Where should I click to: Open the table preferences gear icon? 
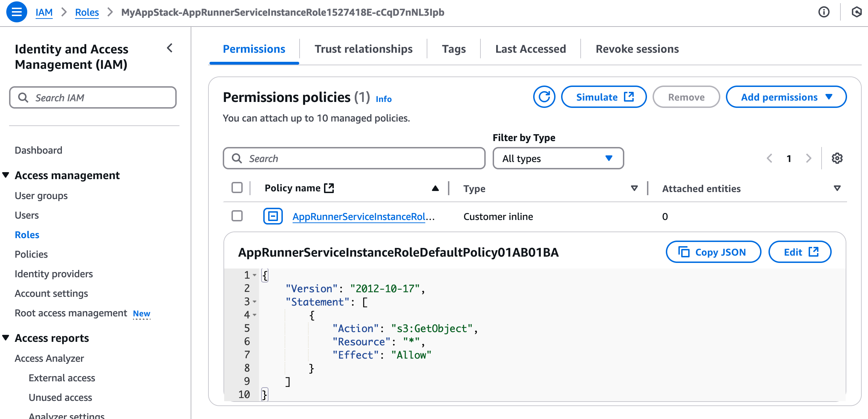click(837, 158)
